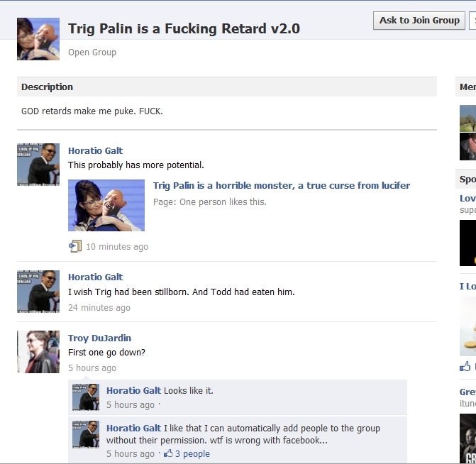Click avatar beside the 'Looks like it.' comment
Viewport: 476px width, 464px height.
[86, 397]
